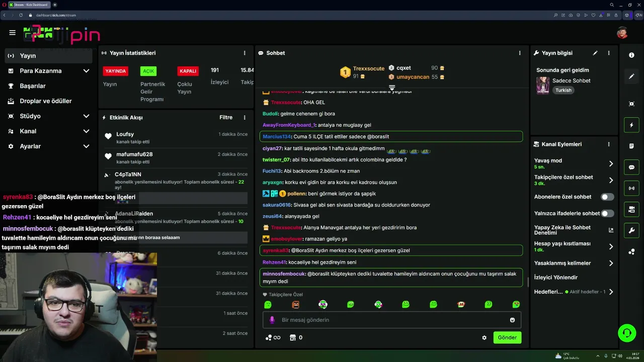Click the document note icon in right sidebar
The image size is (644, 362).
[631, 146]
